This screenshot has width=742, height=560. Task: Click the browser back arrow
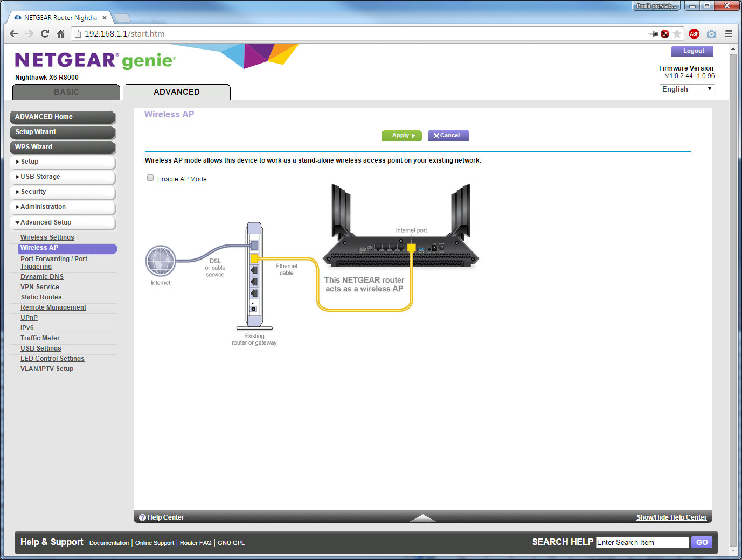pos(14,34)
